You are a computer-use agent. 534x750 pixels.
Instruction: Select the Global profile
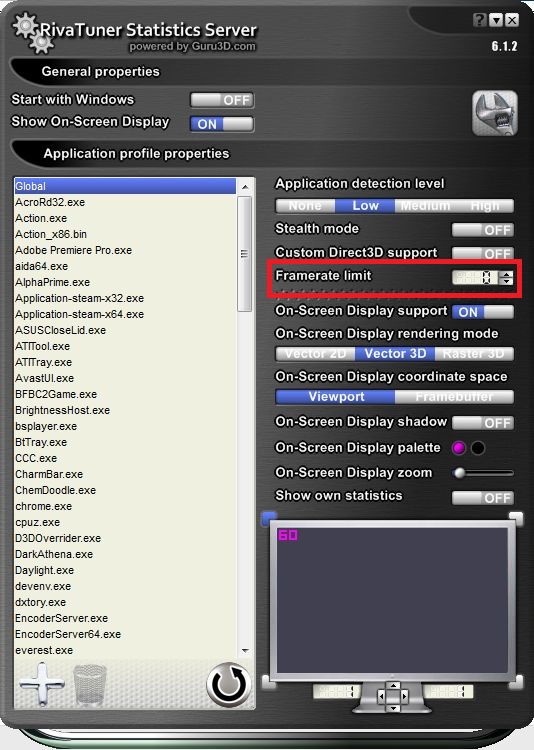click(125, 186)
